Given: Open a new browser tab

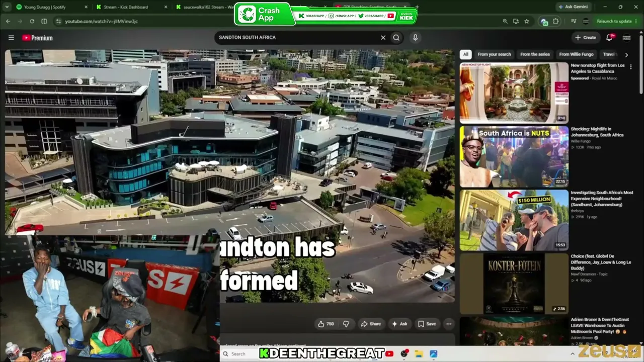Looking at the screenshot, I should coord(417,7).
